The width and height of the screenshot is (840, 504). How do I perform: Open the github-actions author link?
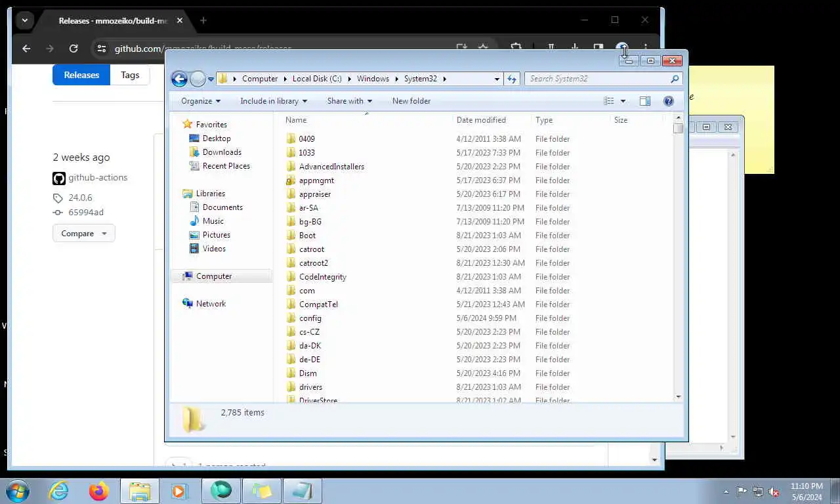point(98,178)
